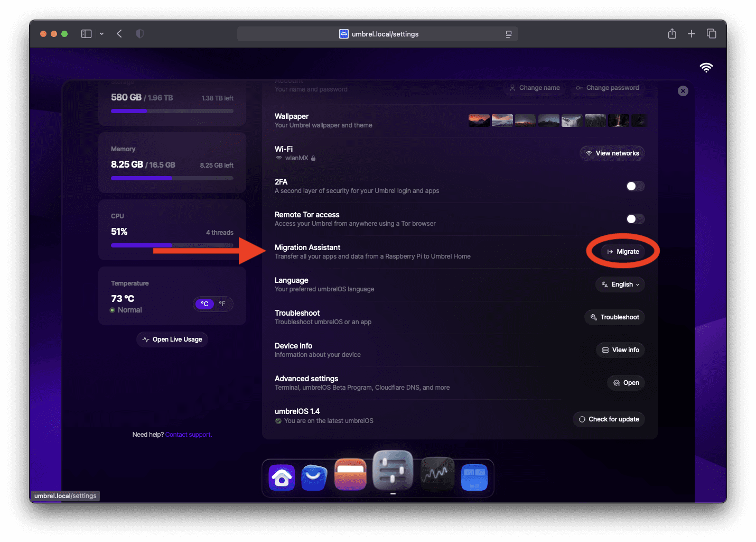
Task: Click the 'Normal' temperature status text
Action: (130, 310)
